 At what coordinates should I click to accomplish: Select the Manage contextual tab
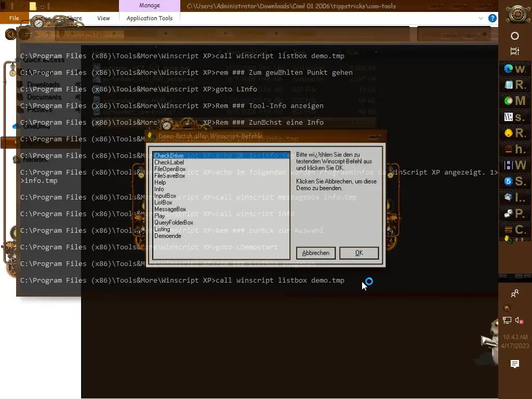(x=149, y=5)
